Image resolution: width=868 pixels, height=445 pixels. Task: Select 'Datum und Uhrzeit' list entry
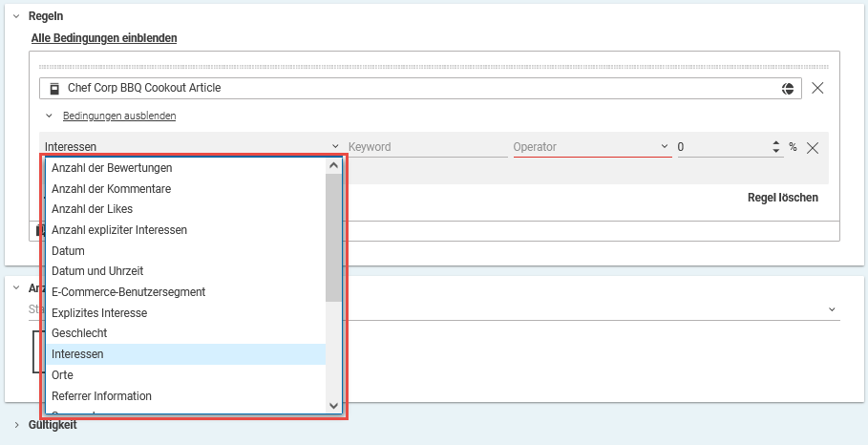(97, 271)
